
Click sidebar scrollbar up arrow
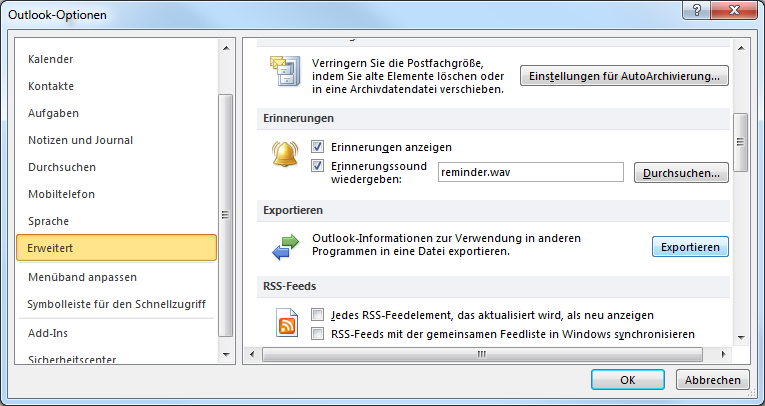[226, 48]
